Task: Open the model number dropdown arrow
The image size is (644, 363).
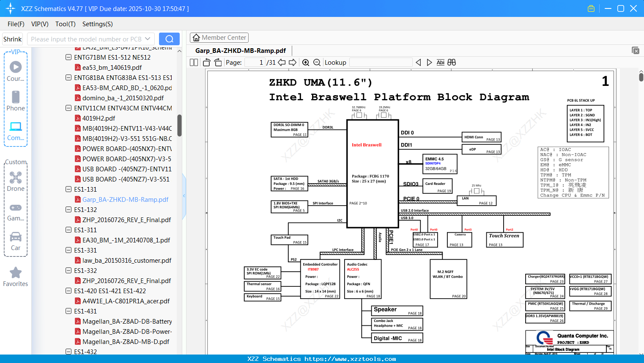Action: 148,39
